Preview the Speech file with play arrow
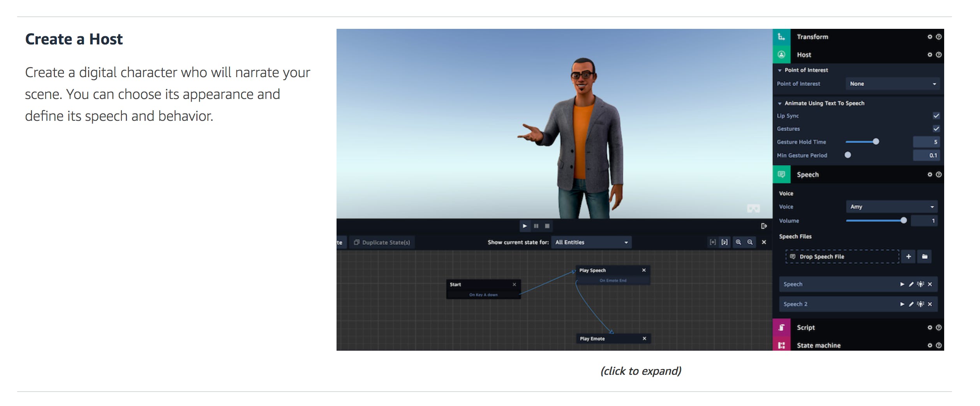The height and width of the screenshot is (406, 980). pos(902,284)
